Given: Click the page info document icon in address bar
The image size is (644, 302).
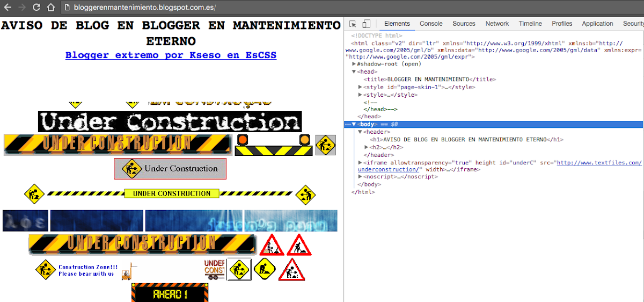Looking at the screenshot, I should coord(67,8).
